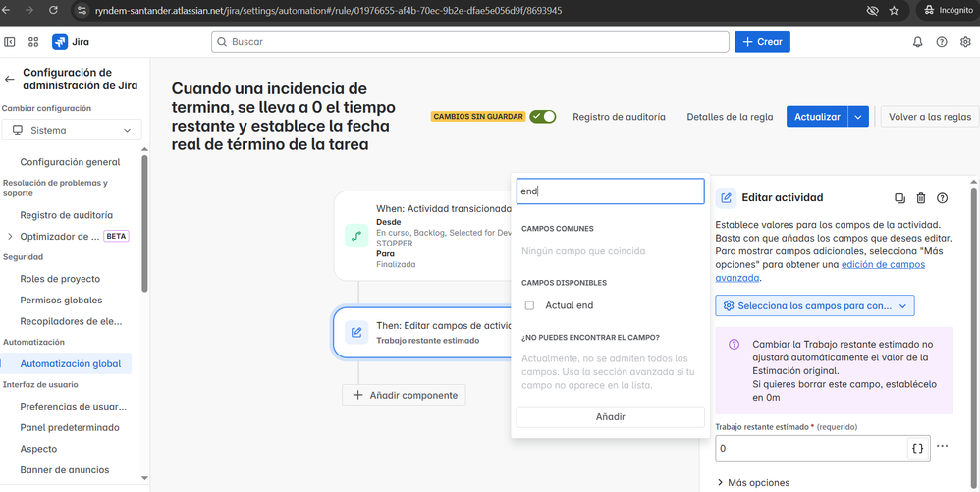Click Volver a las reglas button
Screen dimensions: 980x492
[929, 116]
